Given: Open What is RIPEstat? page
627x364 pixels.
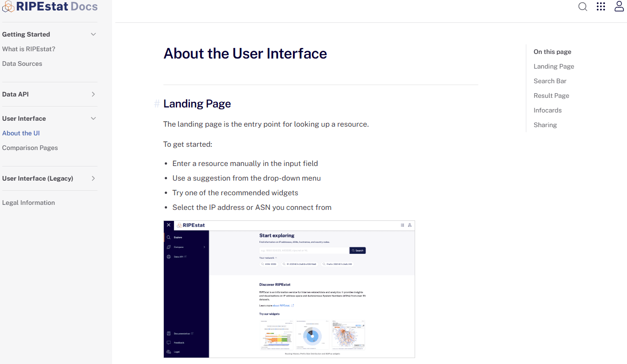Looking at the screenshot, I should (29, 49).
